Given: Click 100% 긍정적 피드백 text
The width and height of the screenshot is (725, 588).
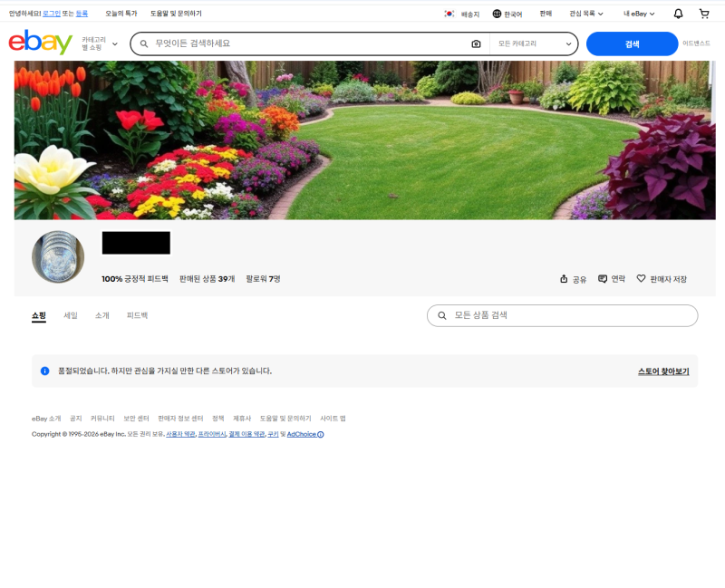Looking at the screenshot, I should click(134, 279).
